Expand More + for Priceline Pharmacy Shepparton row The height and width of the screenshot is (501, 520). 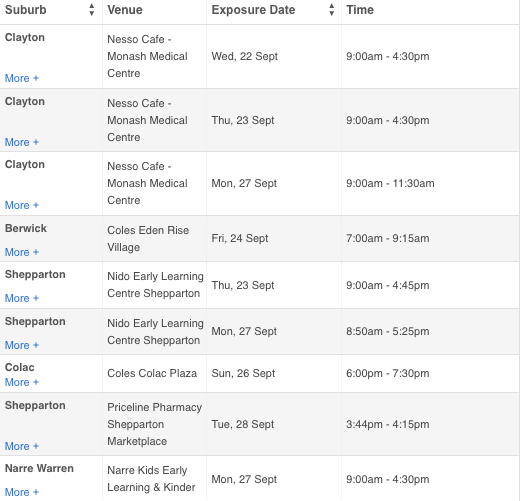22,446
